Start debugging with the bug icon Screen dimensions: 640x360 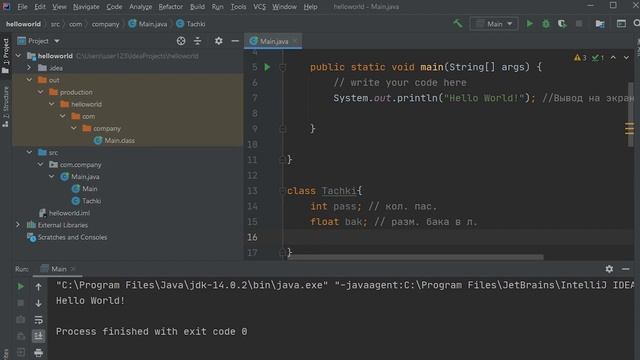coord(546,24)
